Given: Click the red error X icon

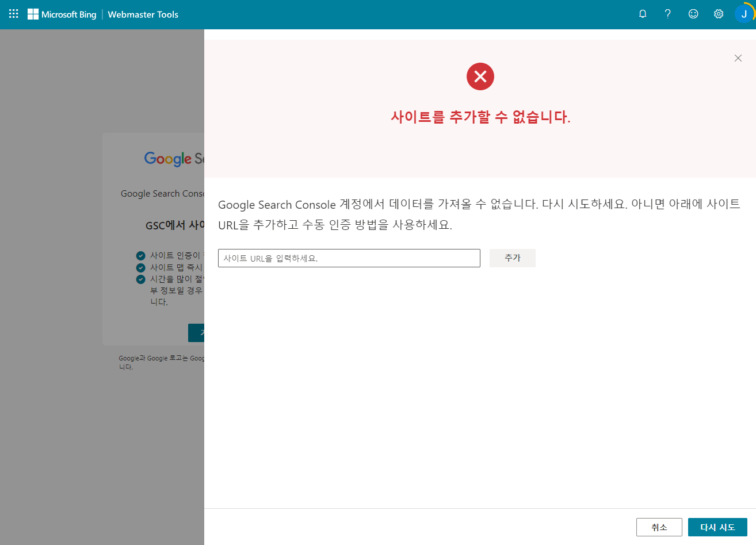Looking at the screenshot, I should click(x=480, y=76).
